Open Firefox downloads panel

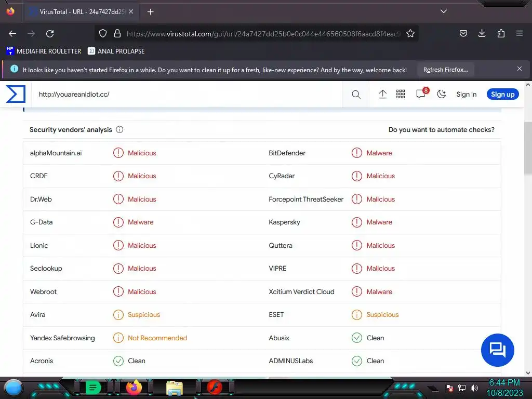click(482, 33)
